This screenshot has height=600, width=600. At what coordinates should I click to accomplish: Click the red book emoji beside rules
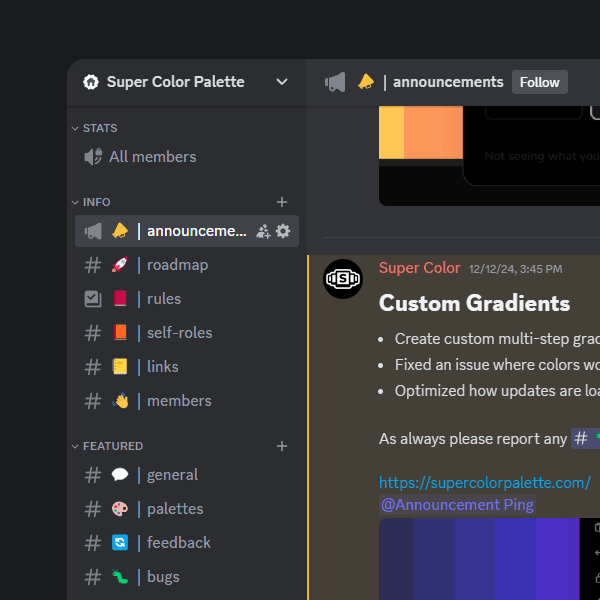click(120, 298)
